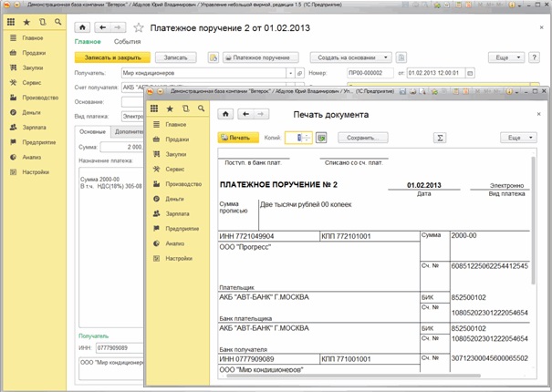
Task: Click vertical scrollbar of print preview
Action: pos(534,220)
